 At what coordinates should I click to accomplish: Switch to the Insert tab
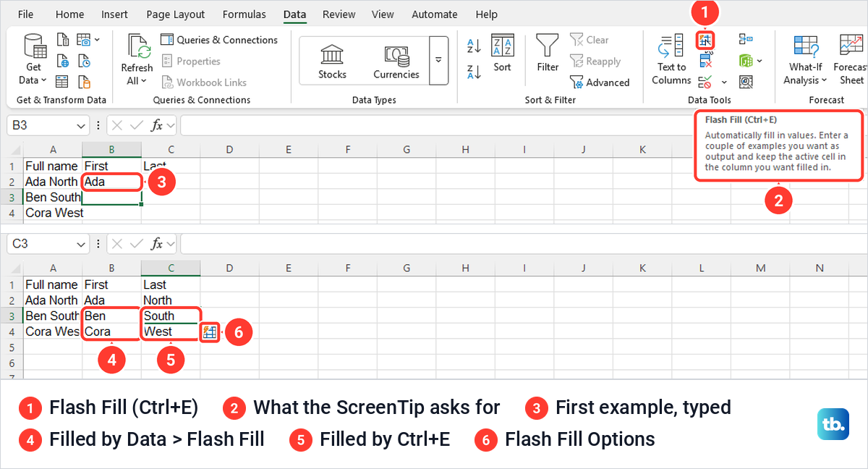click(115, 14)
